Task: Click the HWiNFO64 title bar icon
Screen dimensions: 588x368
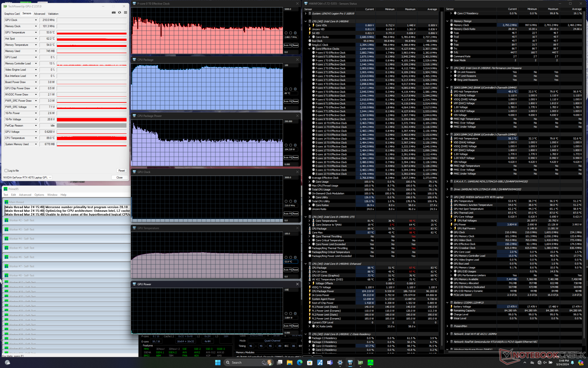Action: click(x=306, y=4)
